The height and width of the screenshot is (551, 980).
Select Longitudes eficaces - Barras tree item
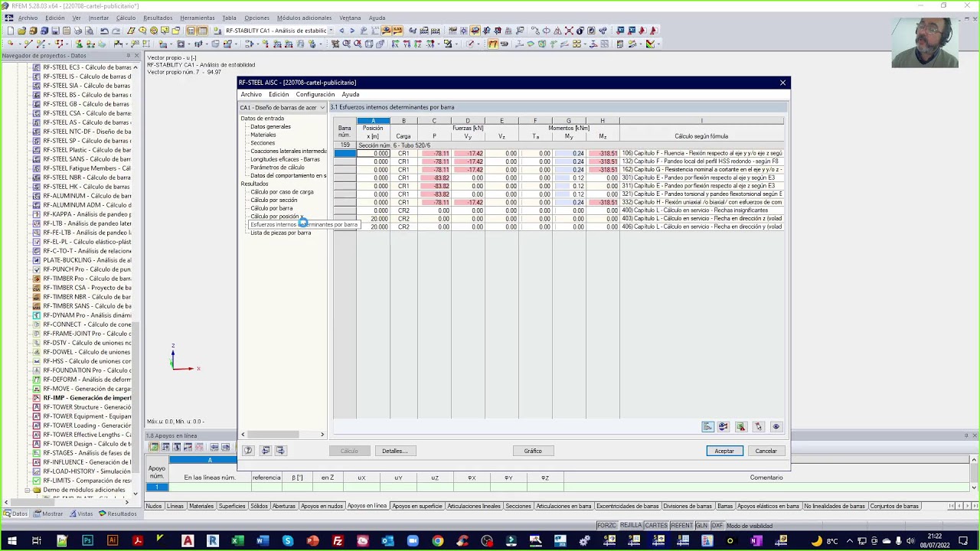285,159
